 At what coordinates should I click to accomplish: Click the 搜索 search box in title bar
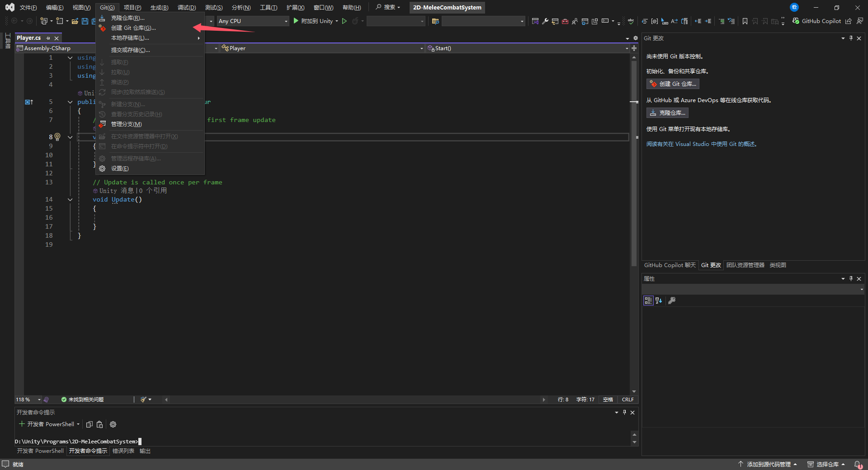pyautogui.click(x=388, y=7)
